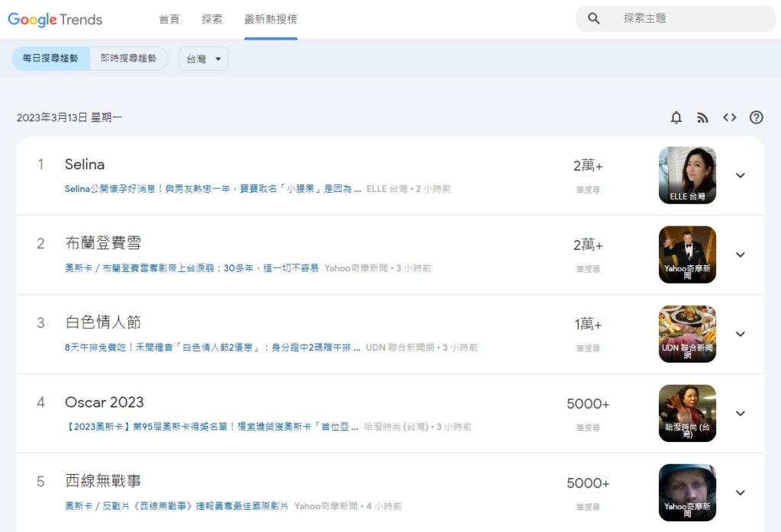Screen dimensions: 781x532
Task: Click the 西線無戰事 trend title
Action: [103, 481]
